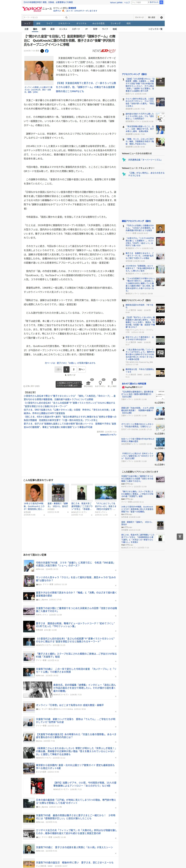The height and width of the screenshot is (868, 186).
Task: Click the 次へ pagination button
Action: [81, 369]
